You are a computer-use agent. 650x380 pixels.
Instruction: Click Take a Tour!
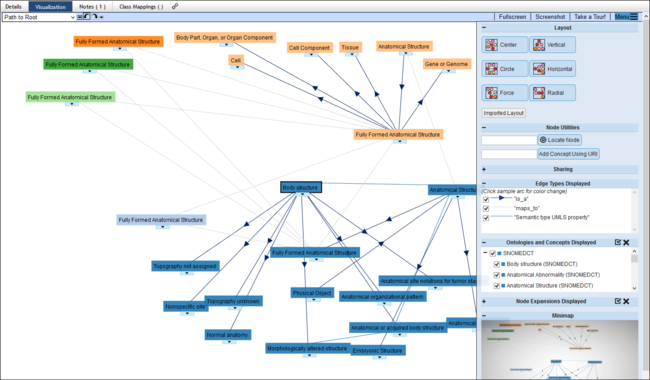[x=590, y=17]
